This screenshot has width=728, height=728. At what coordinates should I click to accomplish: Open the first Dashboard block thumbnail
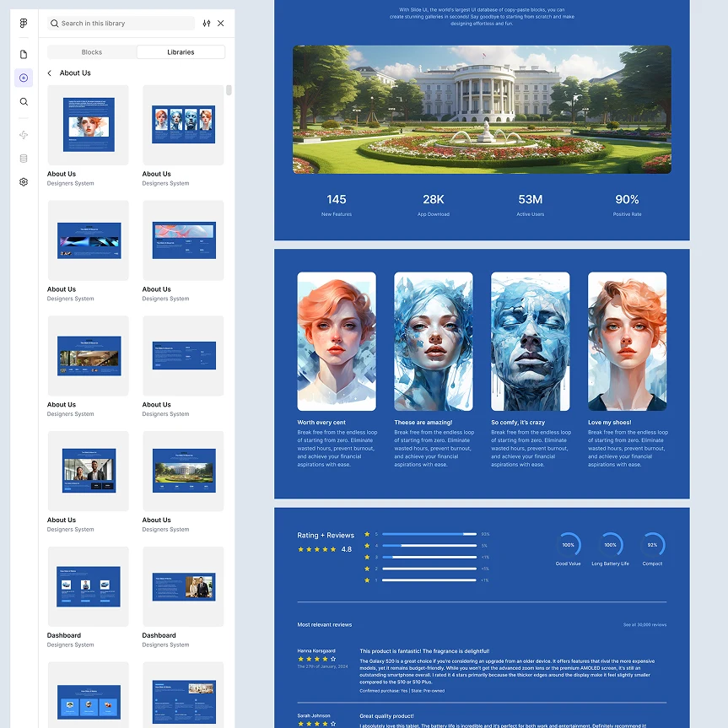(x=88, y=586)
